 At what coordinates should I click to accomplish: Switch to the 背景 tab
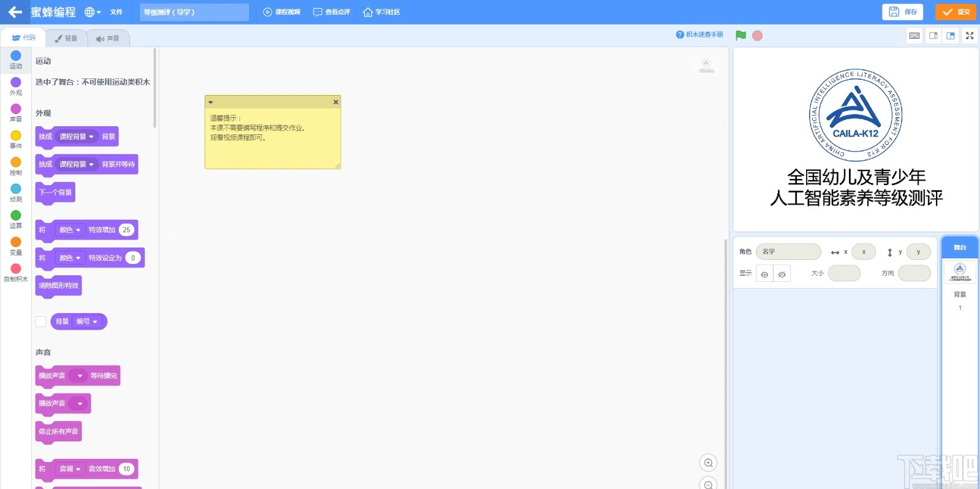tap(66, 39)
